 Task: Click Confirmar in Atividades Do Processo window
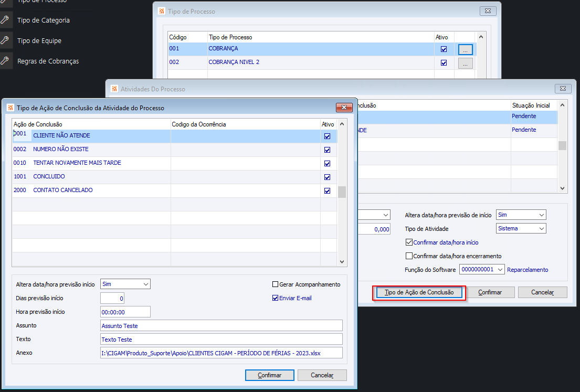pyautogui.click(x=490, y=292)
